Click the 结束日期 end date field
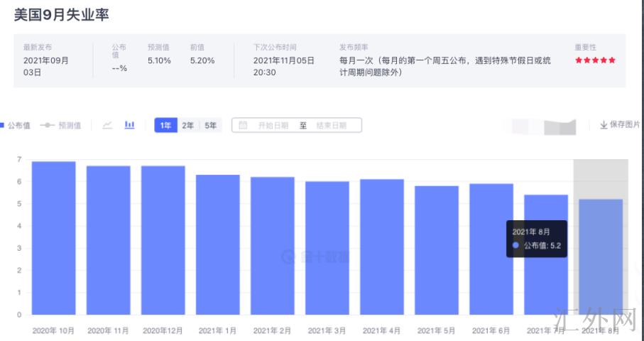 click(x=331, y=125)
